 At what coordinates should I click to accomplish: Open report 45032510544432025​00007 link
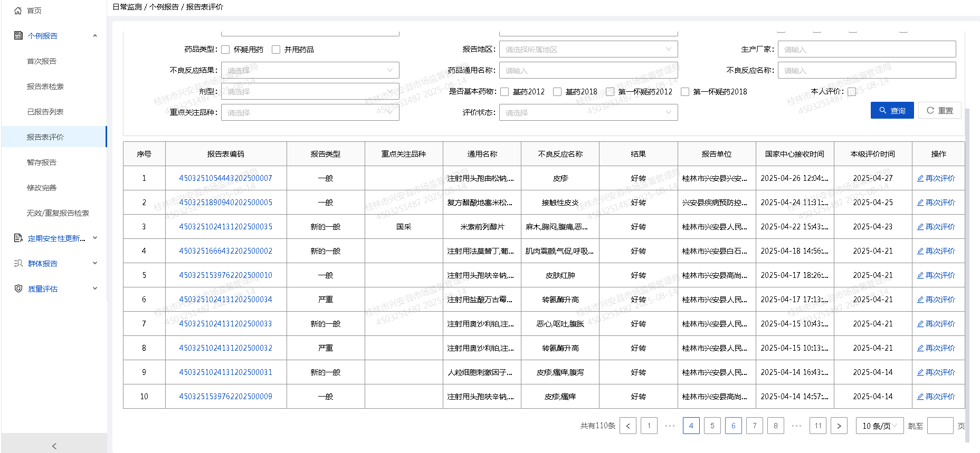(225, 178)
